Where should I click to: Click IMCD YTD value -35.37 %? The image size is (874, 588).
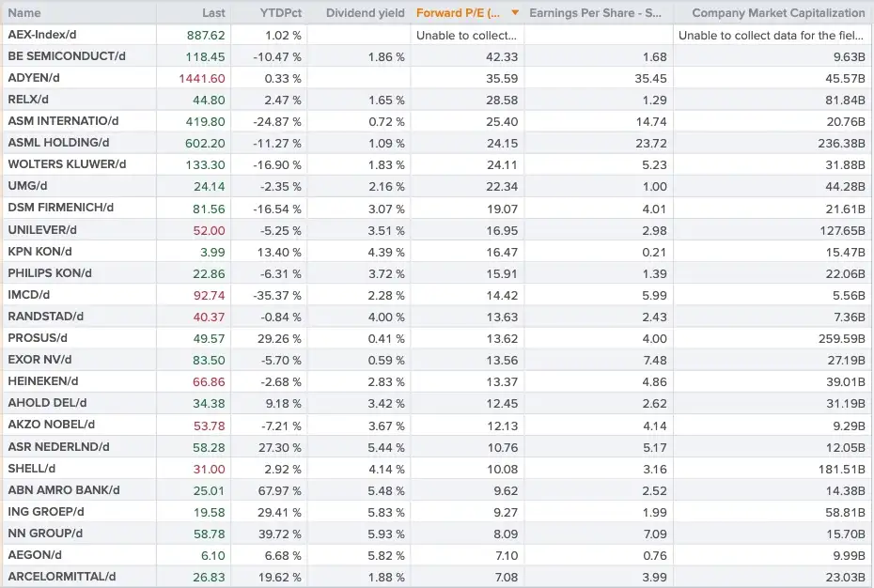coord(277,295)
